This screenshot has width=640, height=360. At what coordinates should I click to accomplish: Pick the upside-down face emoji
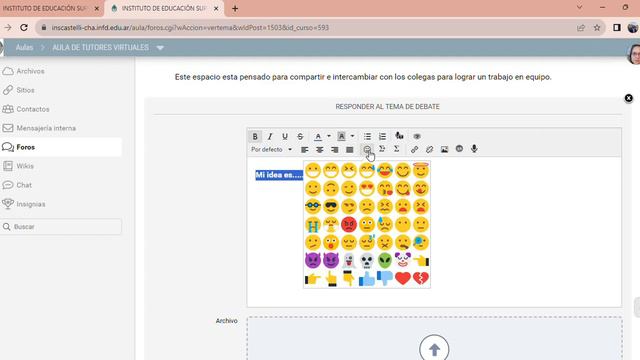click(x=331, y=189)
